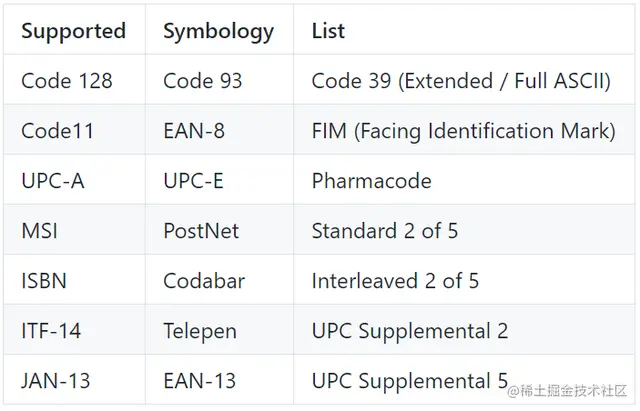Click the "Codabar" table cell
The height and width of the screenshot is (411, 640).
tap(204, 281)
